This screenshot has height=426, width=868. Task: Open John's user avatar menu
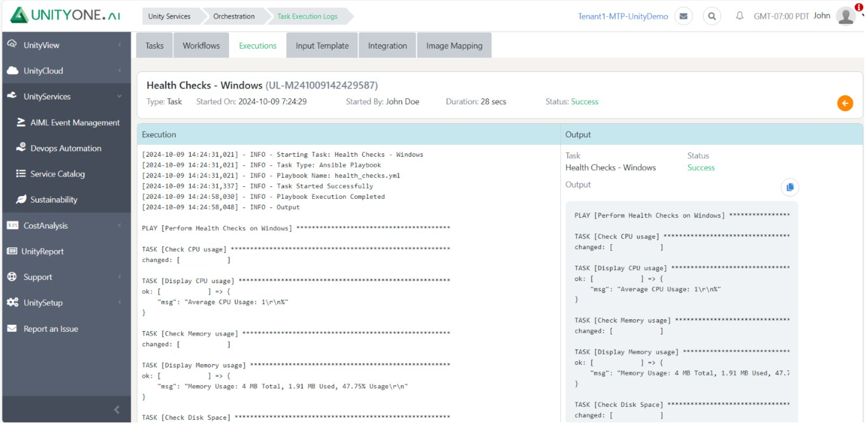click(846, 16)
